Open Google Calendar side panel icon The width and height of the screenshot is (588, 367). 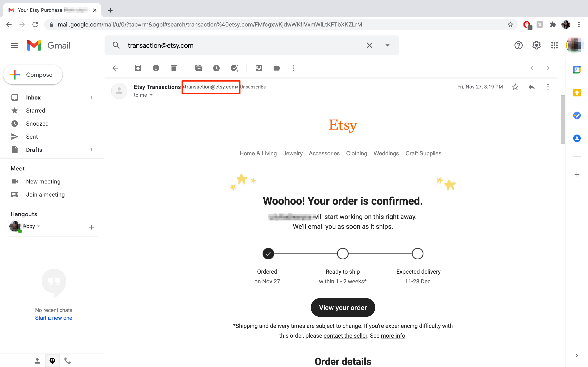point(577,70)
